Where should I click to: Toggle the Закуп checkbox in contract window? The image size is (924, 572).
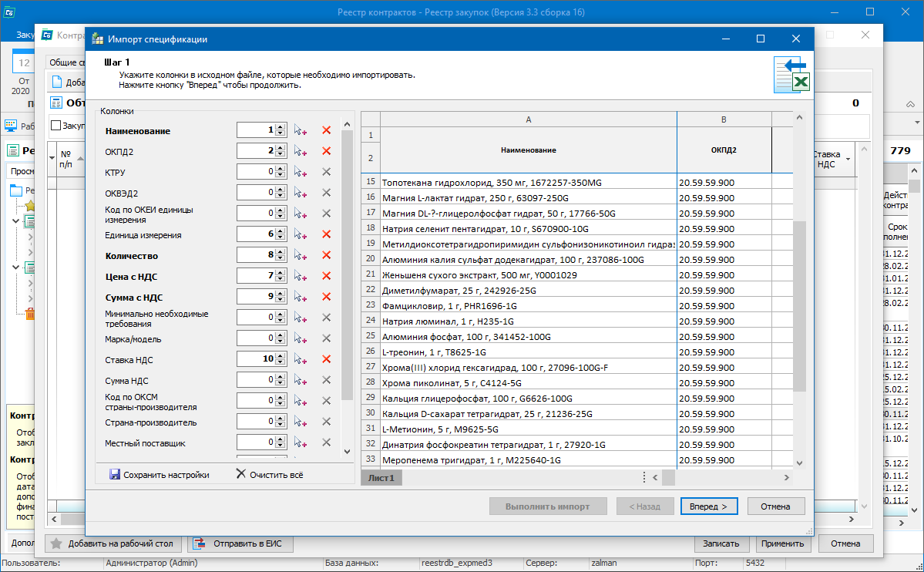(x=56, y=125)
